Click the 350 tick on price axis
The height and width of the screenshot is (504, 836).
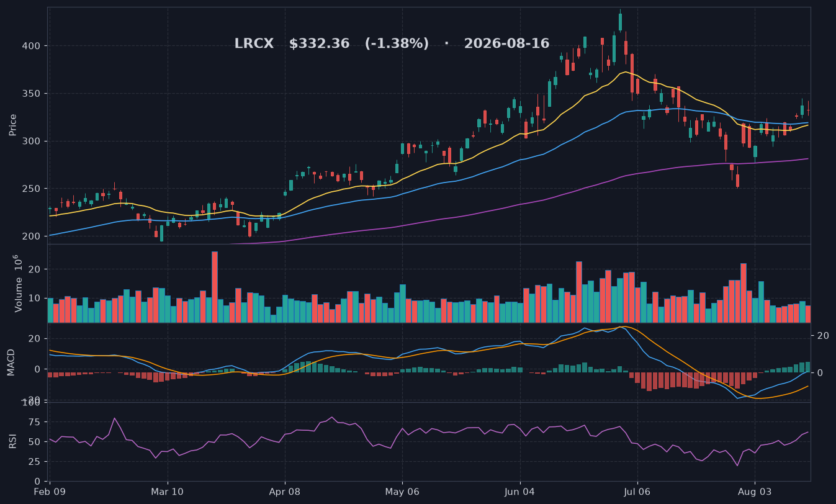pos(32,94)
